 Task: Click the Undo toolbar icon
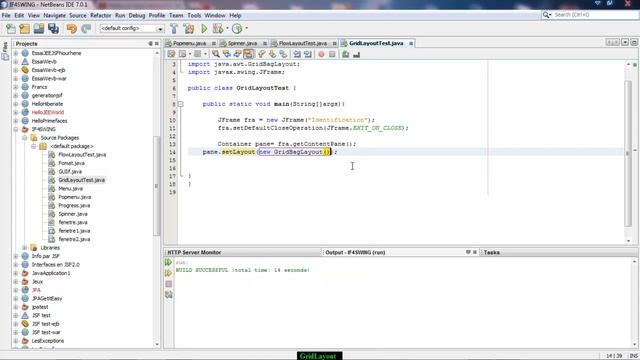(x=72, y=29)
